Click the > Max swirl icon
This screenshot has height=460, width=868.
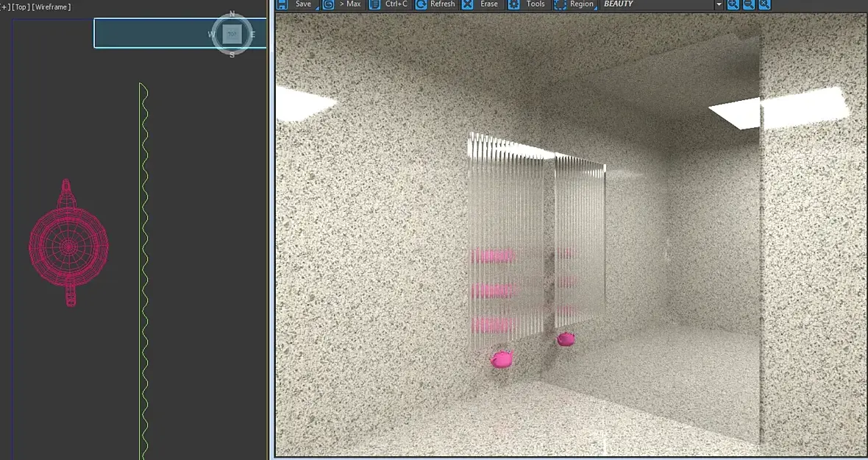click(328, 4)
